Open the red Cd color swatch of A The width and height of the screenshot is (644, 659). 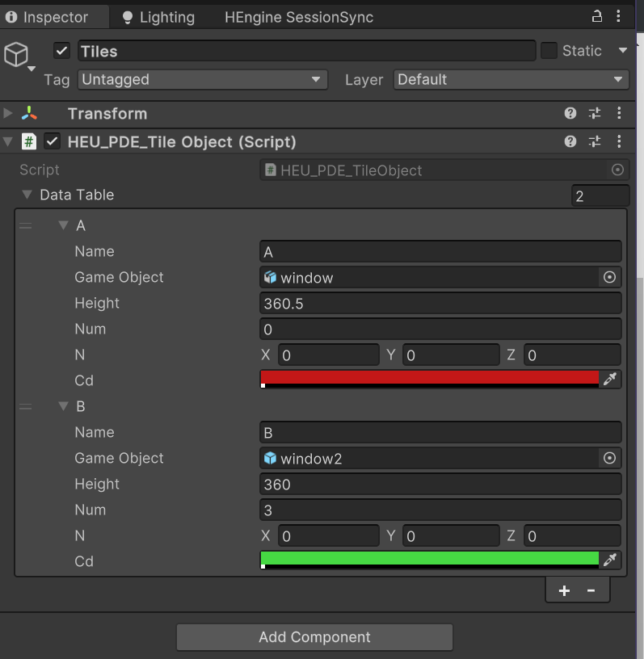[430, 379]
